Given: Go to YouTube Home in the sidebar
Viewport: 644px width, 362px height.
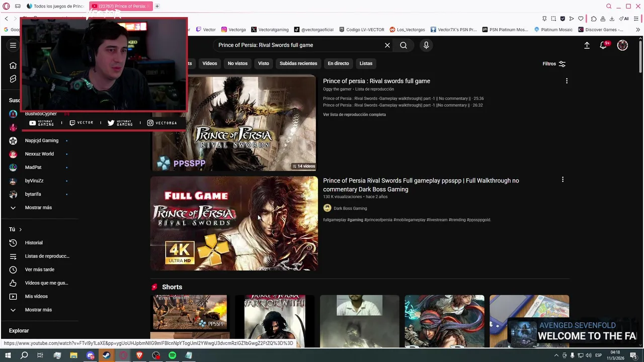Looking at the screenshot, I should point(13,65).
